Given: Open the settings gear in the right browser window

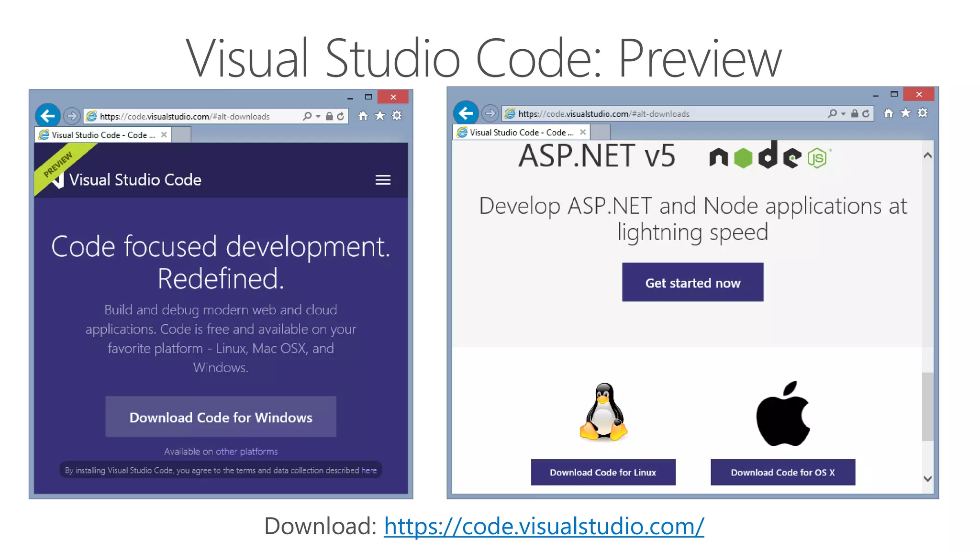Looking at the screenshot, I should (923, 113).
